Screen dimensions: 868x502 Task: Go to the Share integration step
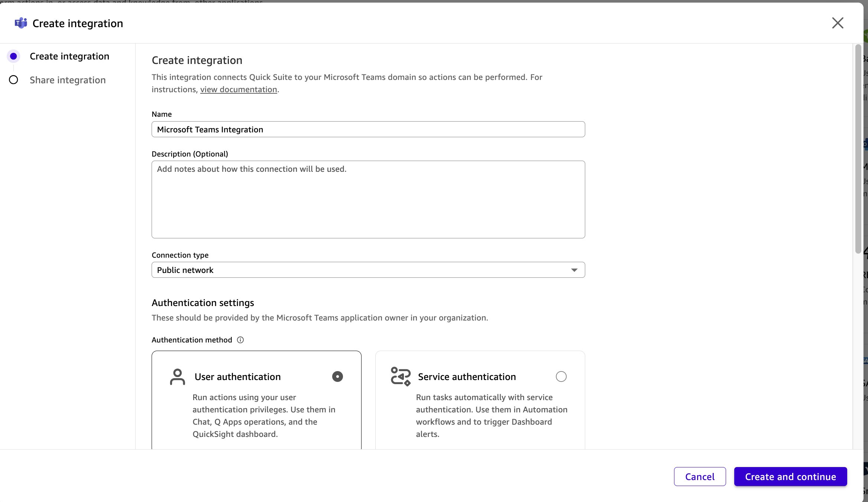coord(68,80)
